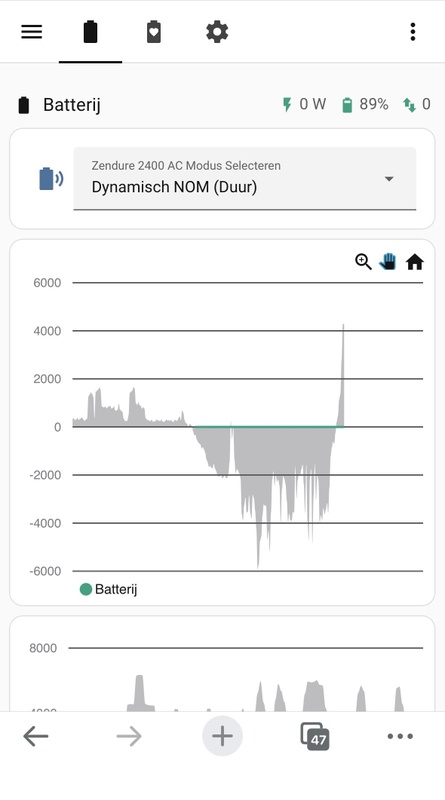Image resolution: width=445 pixels, height=800 pixels.
Task: Open a new tab with plus button
Action: 222,736
